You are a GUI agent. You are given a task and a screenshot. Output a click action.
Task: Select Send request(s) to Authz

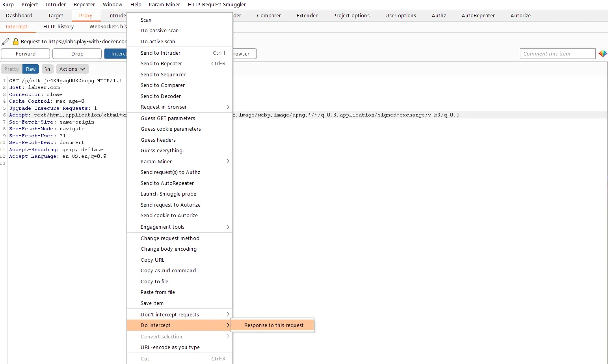pos(180,172)
